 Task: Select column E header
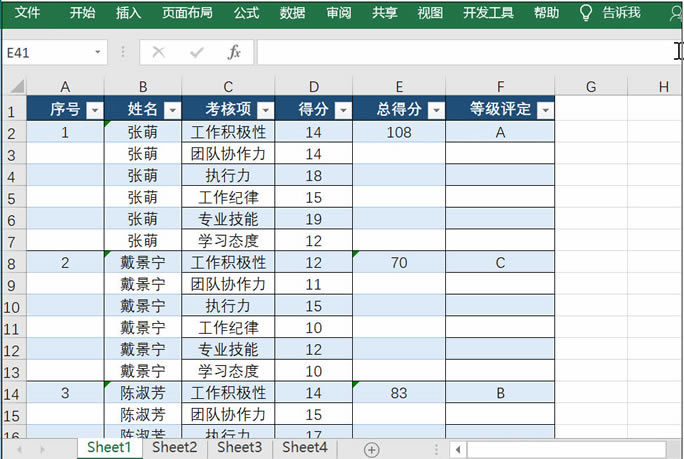pyautogui.click(x=399, y=86)
